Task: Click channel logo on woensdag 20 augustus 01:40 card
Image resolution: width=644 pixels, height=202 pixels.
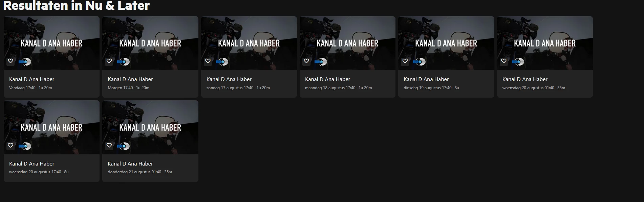Action: coord(518,62)
